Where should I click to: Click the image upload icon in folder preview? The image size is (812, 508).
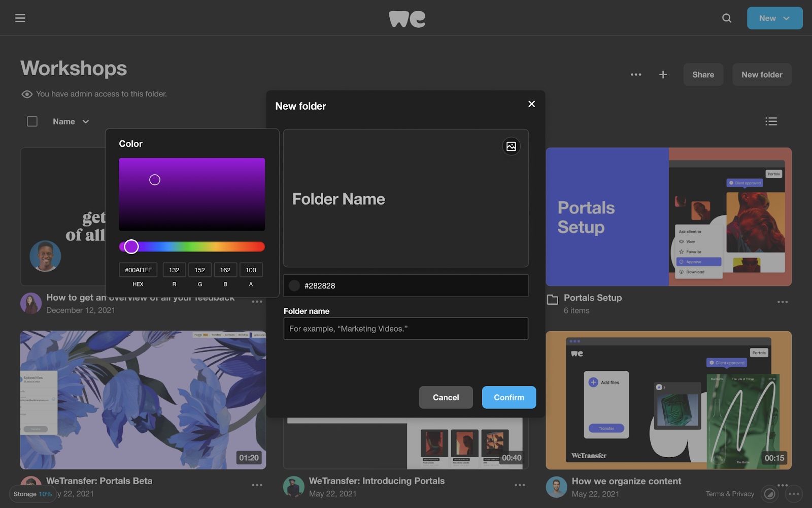click(511, 146)
